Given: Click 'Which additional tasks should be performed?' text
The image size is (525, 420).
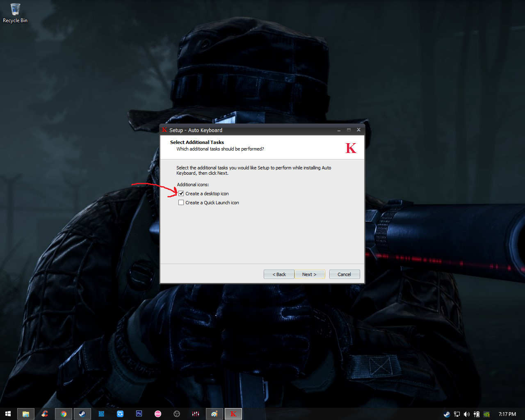Looking at the screenshot, I should pos(220,149).
